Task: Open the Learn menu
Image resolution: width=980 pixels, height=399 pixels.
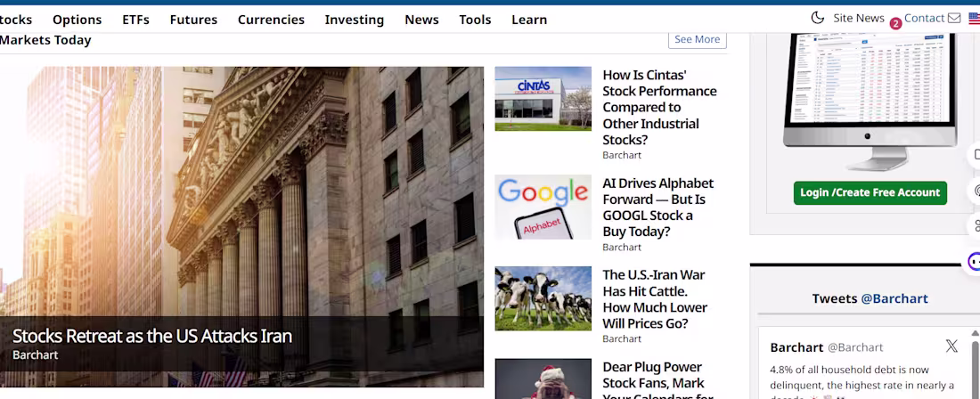Action: pyautogui.click(x=529, y=20)
